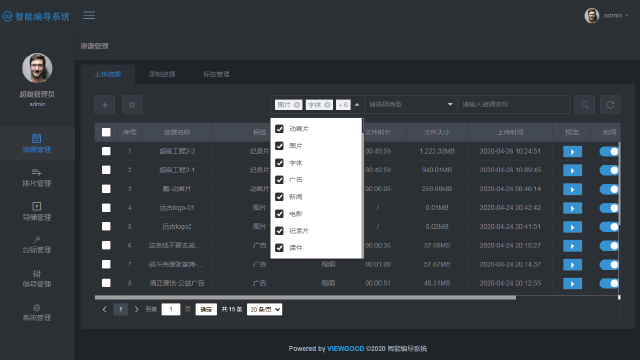Focus the page jump number field

171,309
